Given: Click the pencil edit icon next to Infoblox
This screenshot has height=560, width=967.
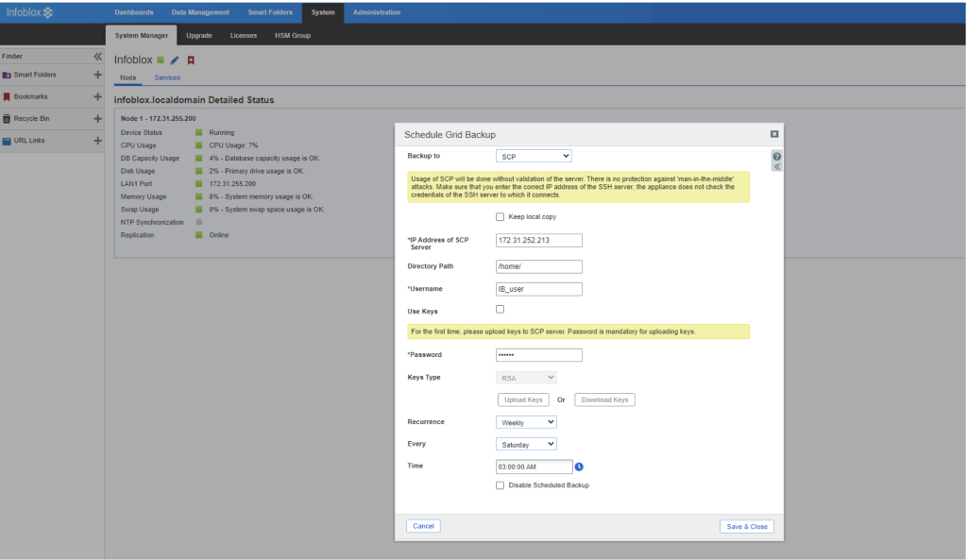Looking at the screenshot, I should [175, 60].
